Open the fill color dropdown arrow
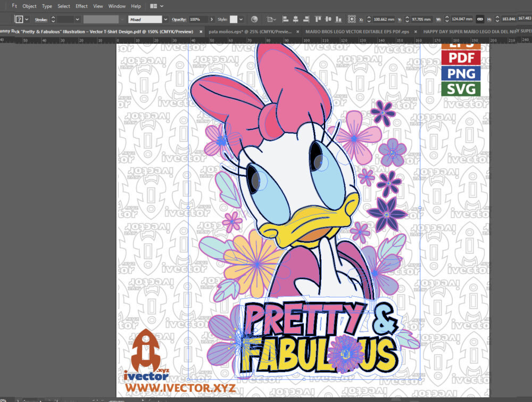Viewport: 532px width, 402px height. 27,19
